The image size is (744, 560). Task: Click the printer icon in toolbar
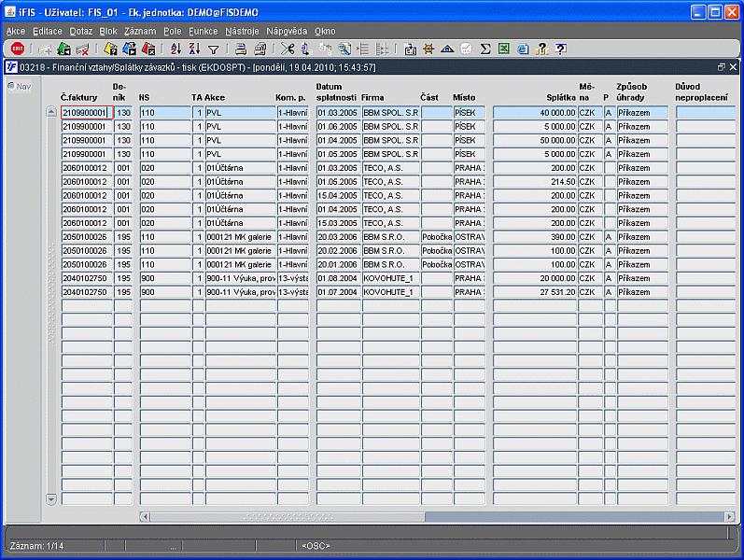coord(241,49)
